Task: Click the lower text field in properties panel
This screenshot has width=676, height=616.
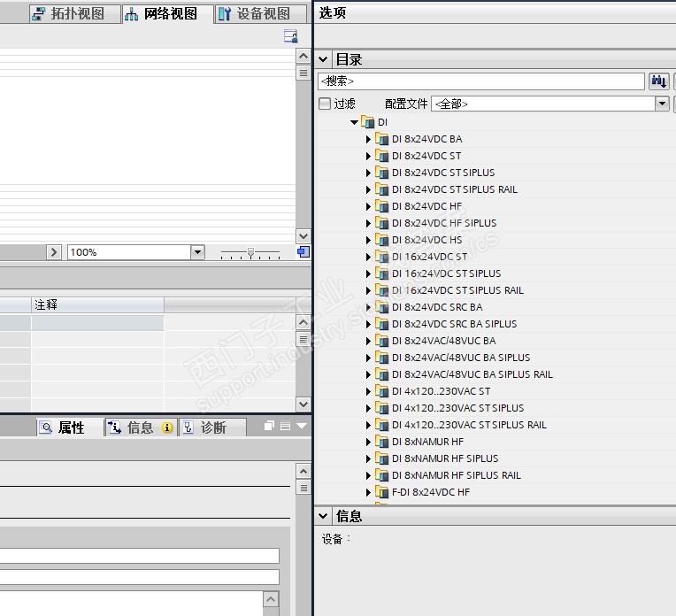Action: (x=139, y=577)
